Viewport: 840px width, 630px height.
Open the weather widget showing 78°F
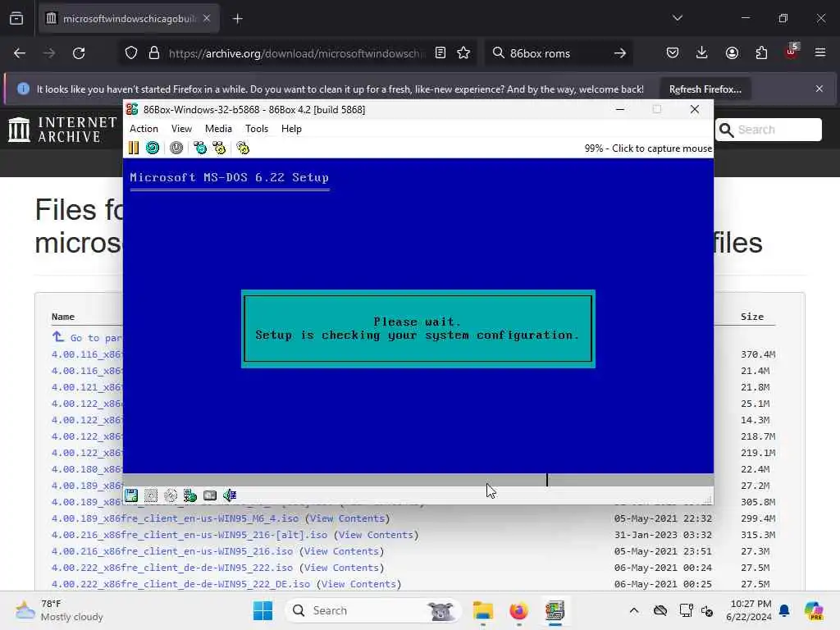[60, 610]
